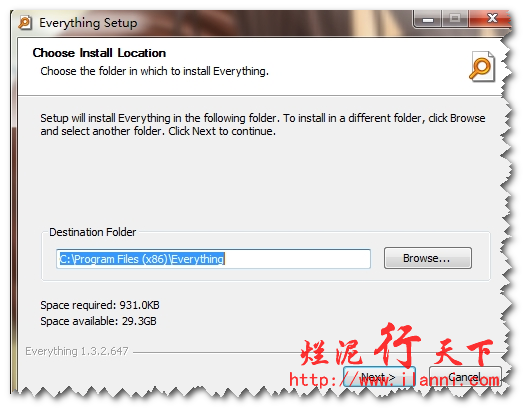The image size is (529, 414).
Task: Click the red ilanni.com watermark URL
Action: point(394,380)
